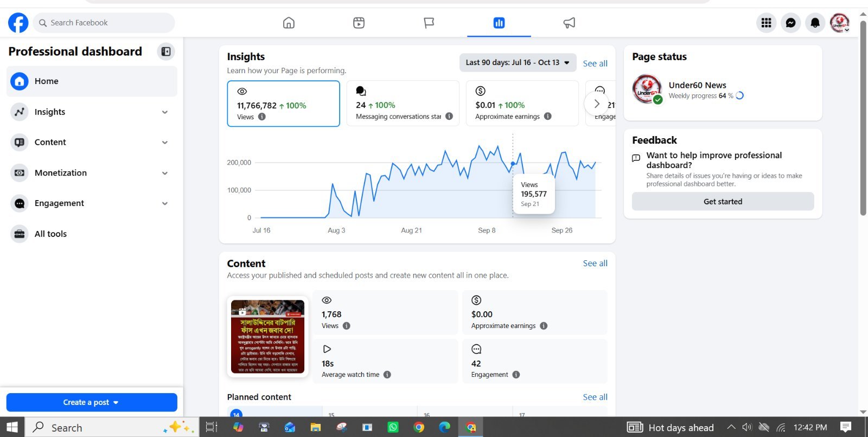Click info icon beside insights Approximate earnings
The height and width of the screenshot is (437, 868).
click(548, 116)
